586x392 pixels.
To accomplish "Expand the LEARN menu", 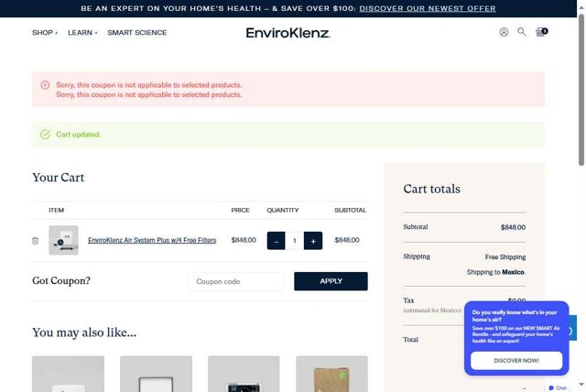I will 82,33.
